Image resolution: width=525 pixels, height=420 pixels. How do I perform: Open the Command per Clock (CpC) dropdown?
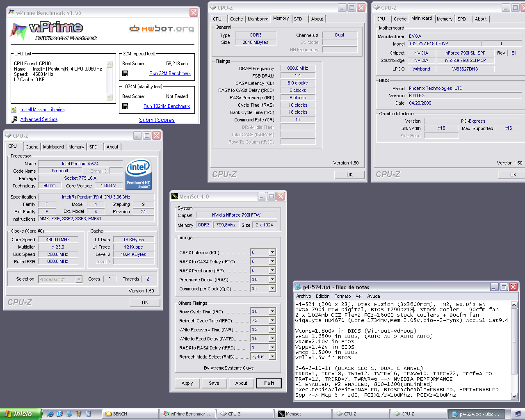[272, 288]
